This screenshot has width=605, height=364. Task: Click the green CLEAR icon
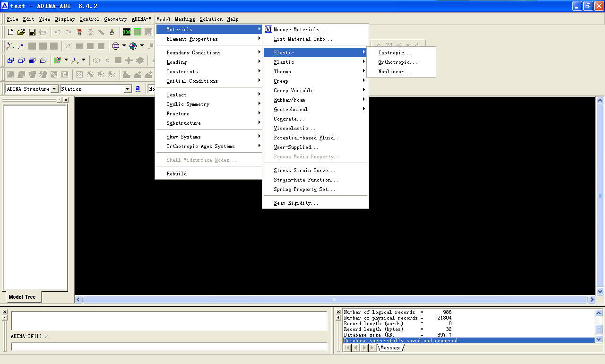(127, 32)
